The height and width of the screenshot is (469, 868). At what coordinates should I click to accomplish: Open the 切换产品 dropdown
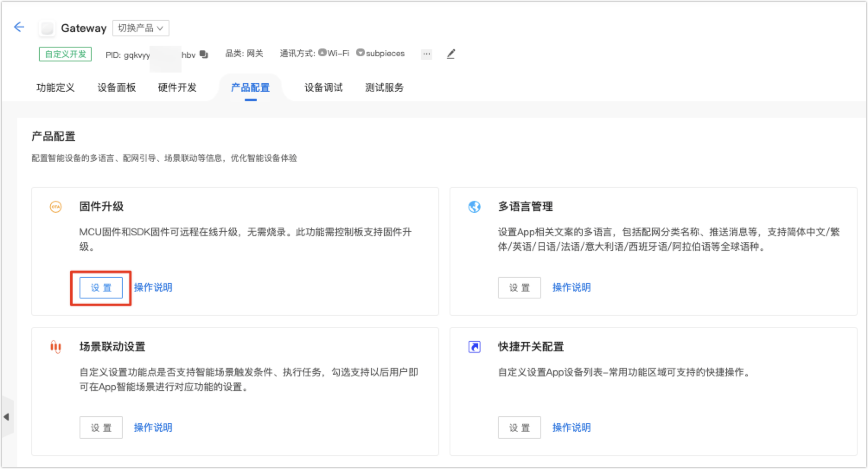pos(140,28)
